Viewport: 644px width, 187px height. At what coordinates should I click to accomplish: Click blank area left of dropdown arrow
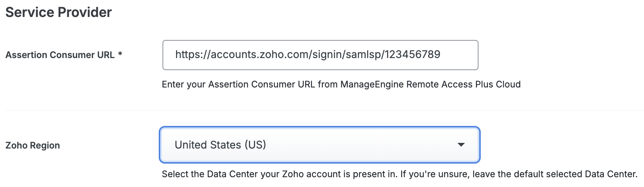(376, 145)
